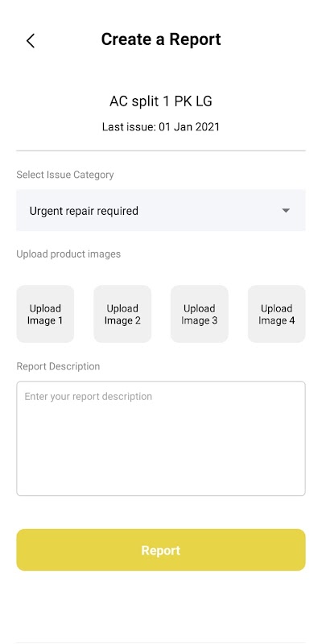The image size is (322, 644).
Task: Choose the Upload Image 3 tile
Action: point(199,314)
